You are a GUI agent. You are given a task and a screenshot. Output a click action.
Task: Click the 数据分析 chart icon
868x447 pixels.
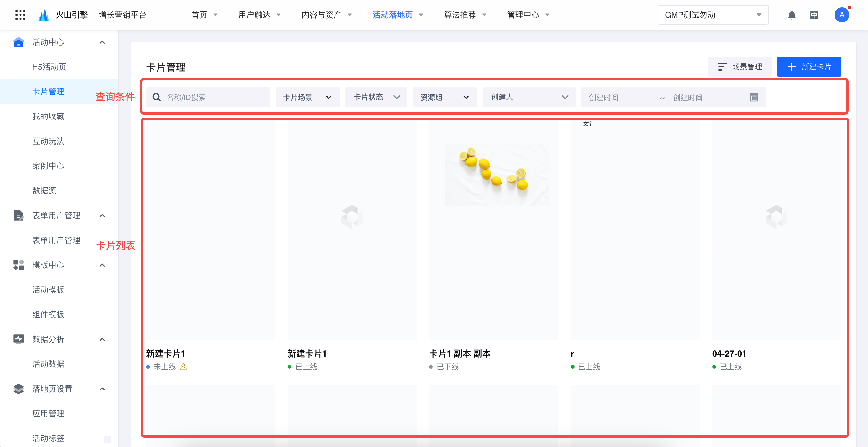[x=19, y=339]
